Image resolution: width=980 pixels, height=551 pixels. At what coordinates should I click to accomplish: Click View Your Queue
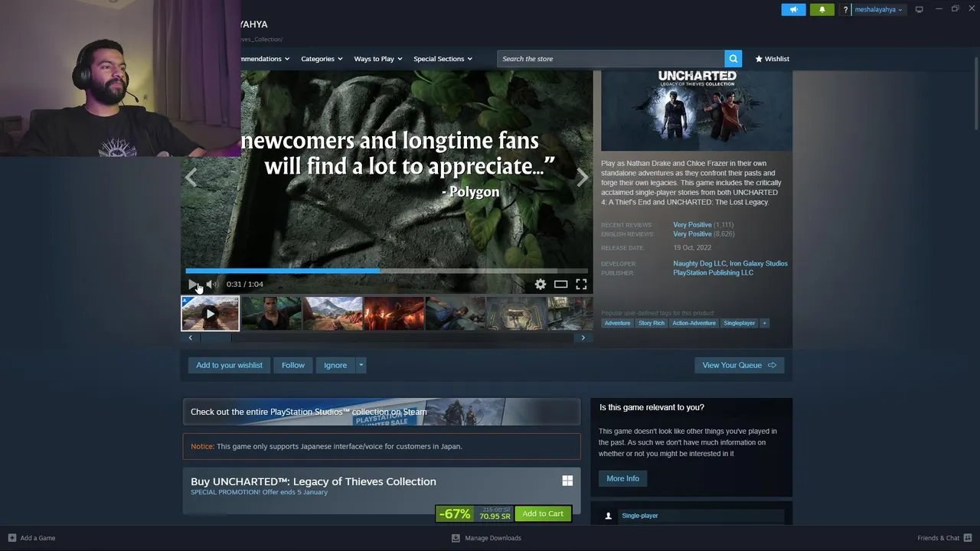[739, 365]
